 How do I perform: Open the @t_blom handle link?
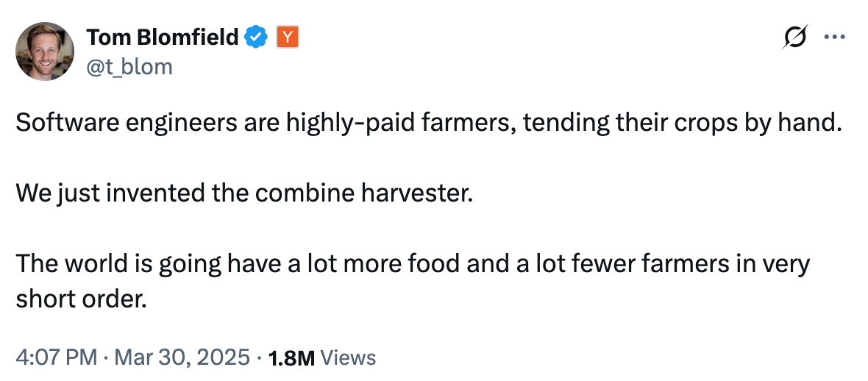point(129,66)
